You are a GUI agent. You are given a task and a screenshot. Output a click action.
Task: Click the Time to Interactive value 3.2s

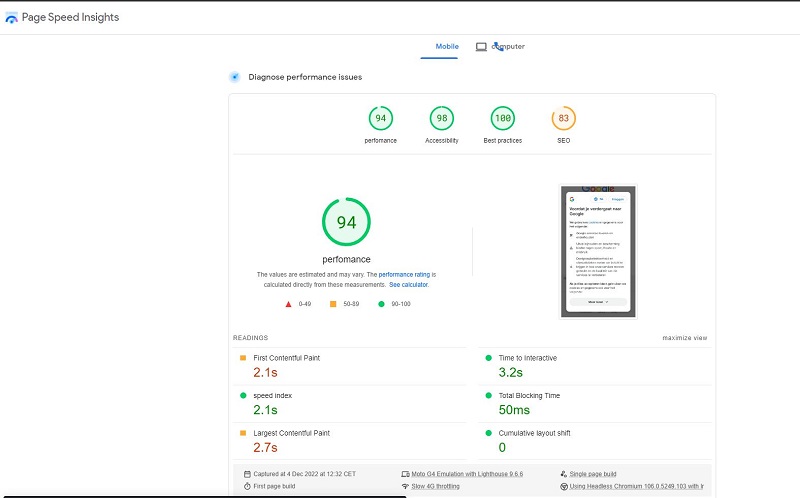coord(511,372)
